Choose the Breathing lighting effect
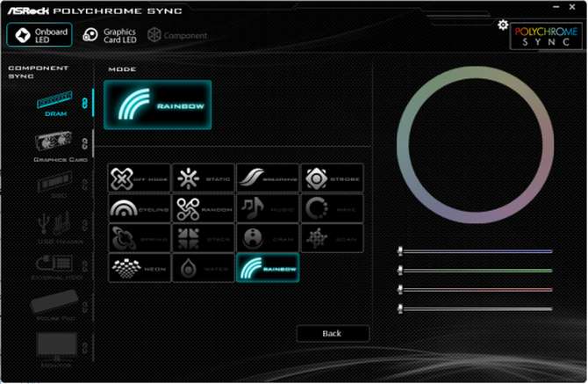588x384 pixels. 268,178
